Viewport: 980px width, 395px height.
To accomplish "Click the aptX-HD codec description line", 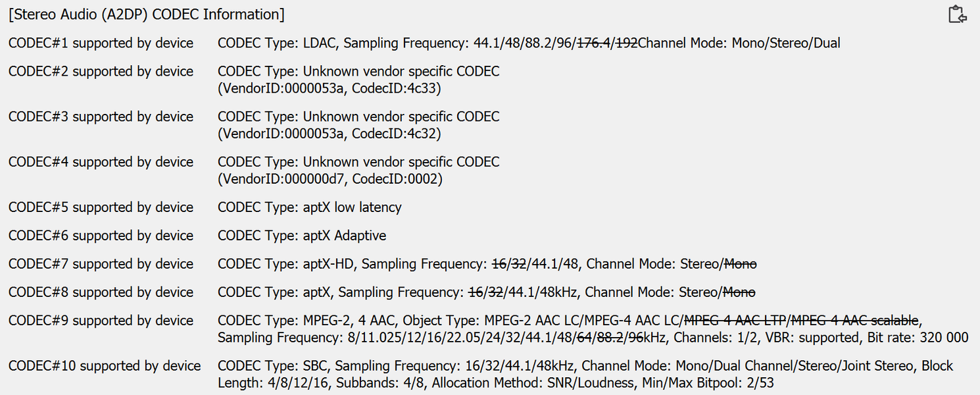I will 487,265.
